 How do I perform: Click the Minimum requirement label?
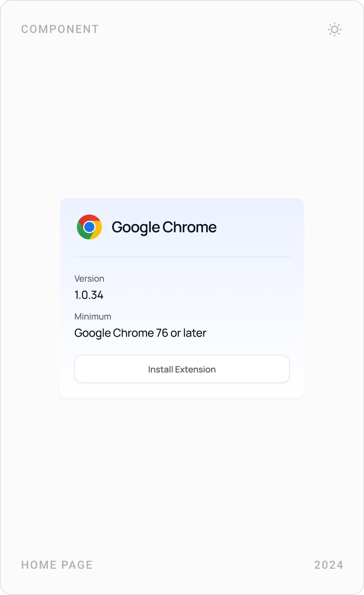[x=92, y=316]
